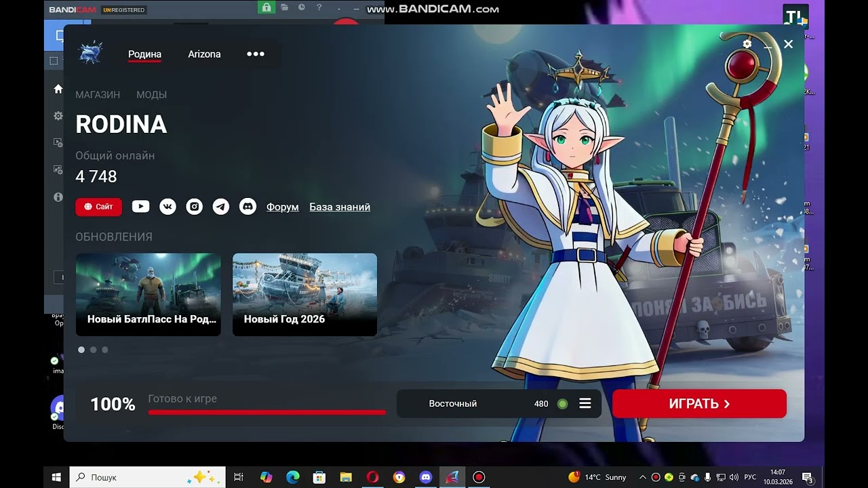
Task: Open the Discord icon in launcher
Action: [248, 207]
